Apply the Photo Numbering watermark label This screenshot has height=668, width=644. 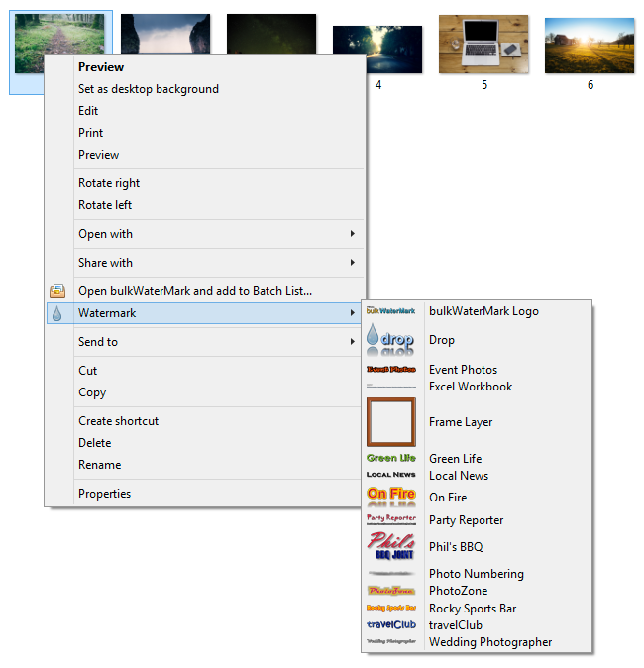[477, 574]
